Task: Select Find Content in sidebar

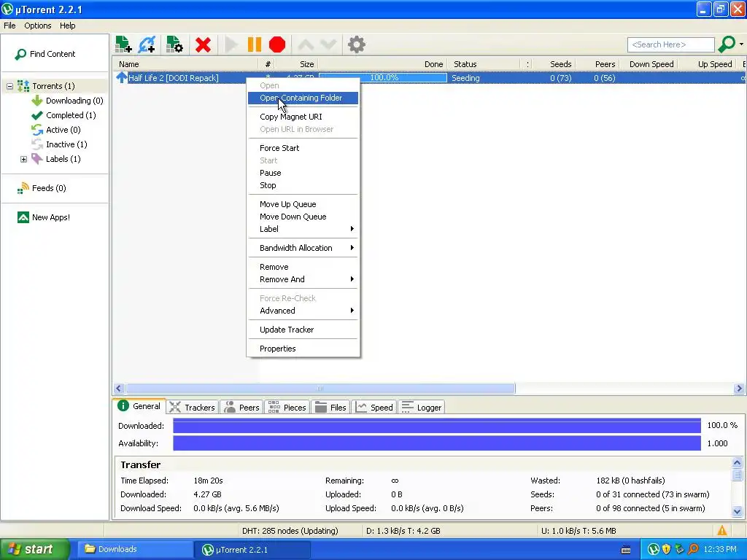Action: point(45,54)
